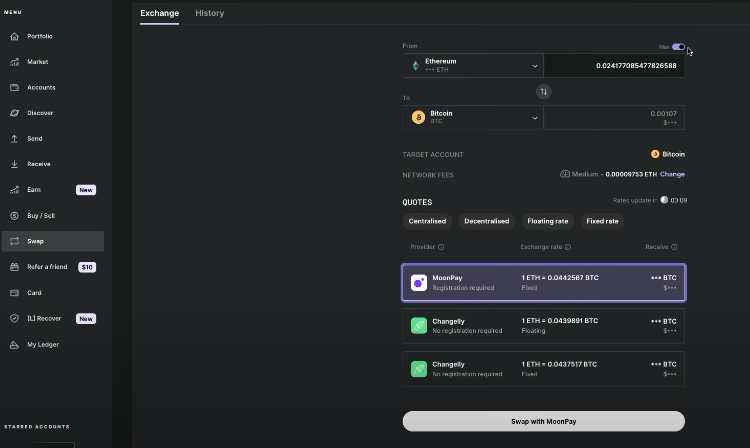
Task: Click the New badge next to Earn
Action: click(86, 190)
